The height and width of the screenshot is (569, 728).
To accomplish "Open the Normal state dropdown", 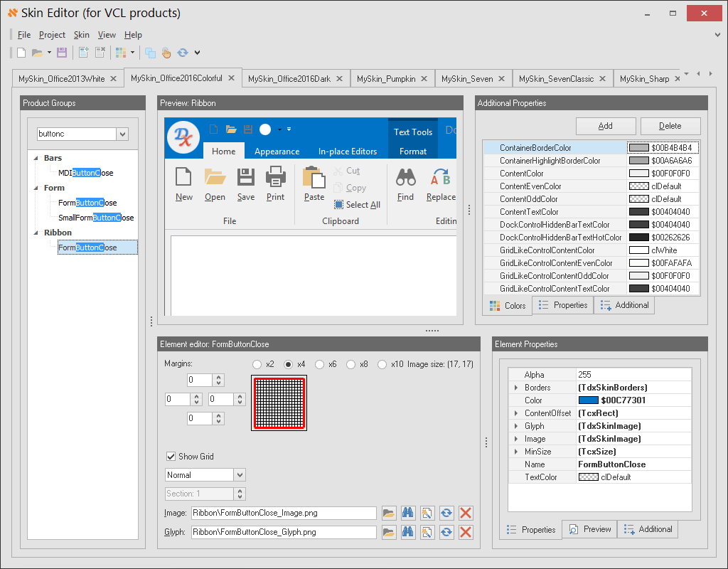I will [240, 475].
